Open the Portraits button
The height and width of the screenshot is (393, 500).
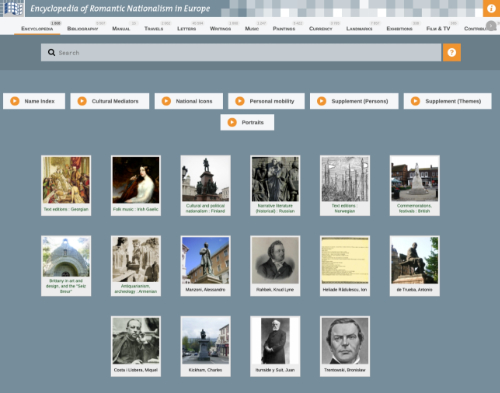(247, 122)
